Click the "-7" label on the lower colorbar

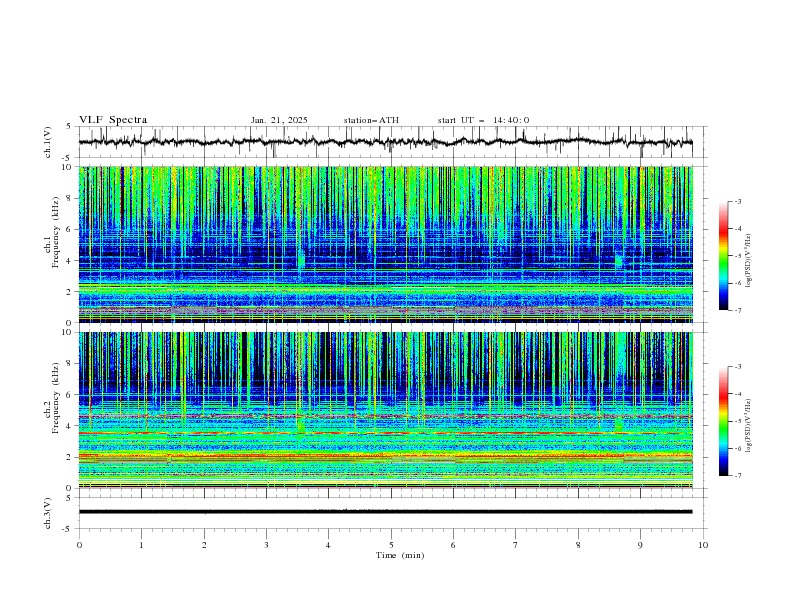[738, 475]
